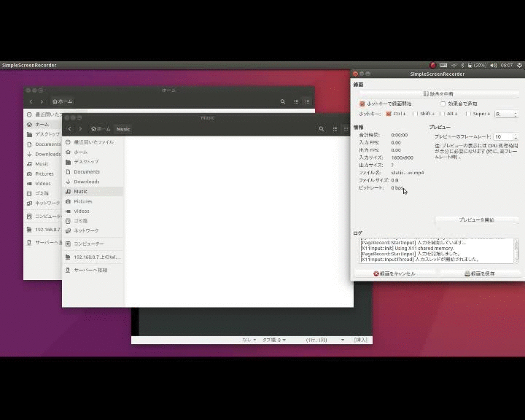Click the preview frame rate field showing 10
This screenshot has height=420, width=525.
pos(503,136)
